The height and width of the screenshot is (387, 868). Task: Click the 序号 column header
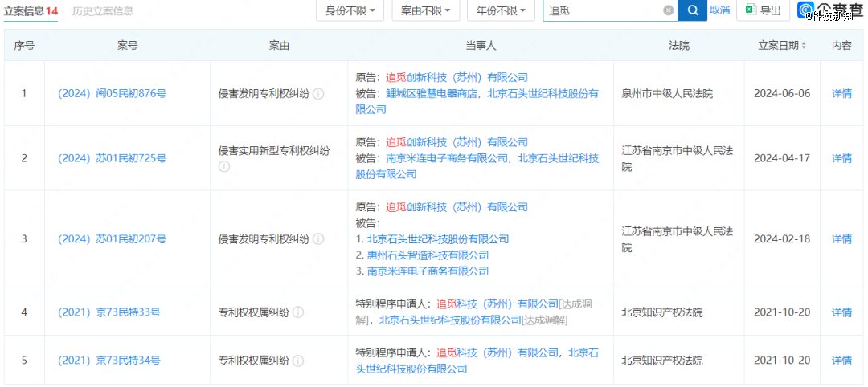[24, 46]
